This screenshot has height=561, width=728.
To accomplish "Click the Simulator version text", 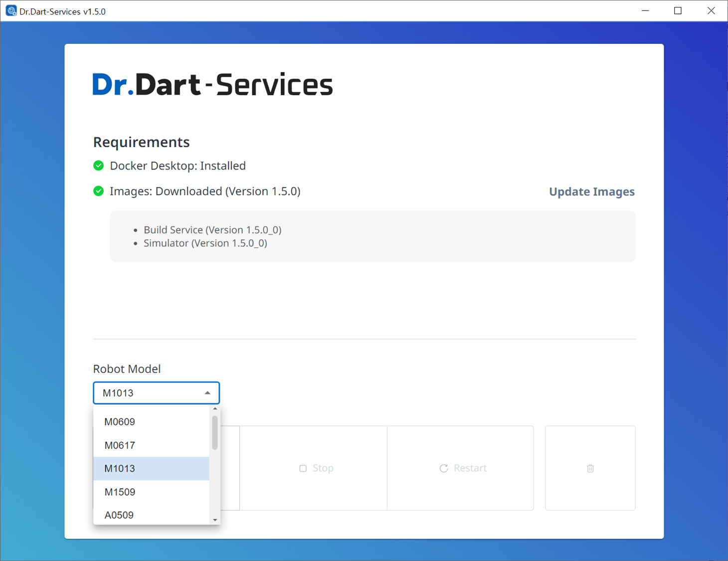I will point(205,243).
